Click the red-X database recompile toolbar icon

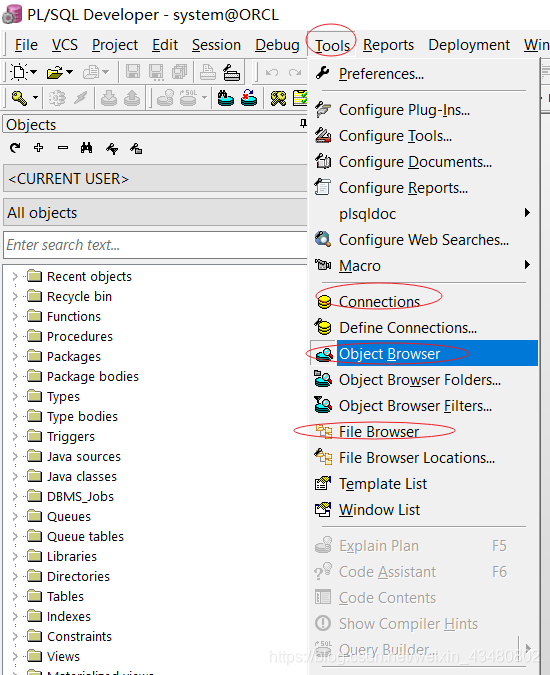point(249,98)
